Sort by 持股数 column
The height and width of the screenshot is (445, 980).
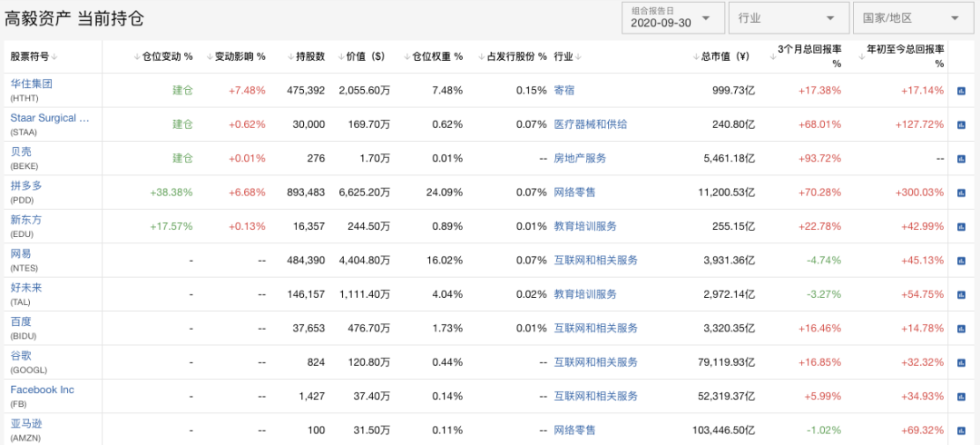pos(307,56)
